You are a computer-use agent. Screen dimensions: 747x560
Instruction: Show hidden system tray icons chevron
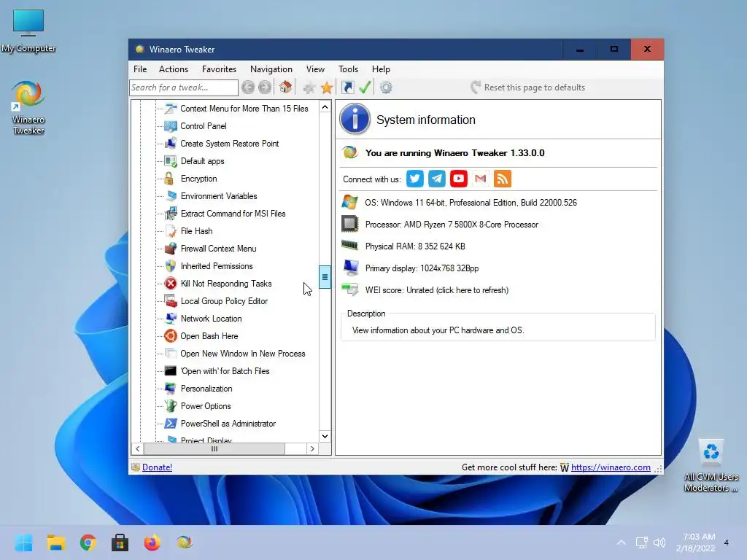(x=622, y=542)
